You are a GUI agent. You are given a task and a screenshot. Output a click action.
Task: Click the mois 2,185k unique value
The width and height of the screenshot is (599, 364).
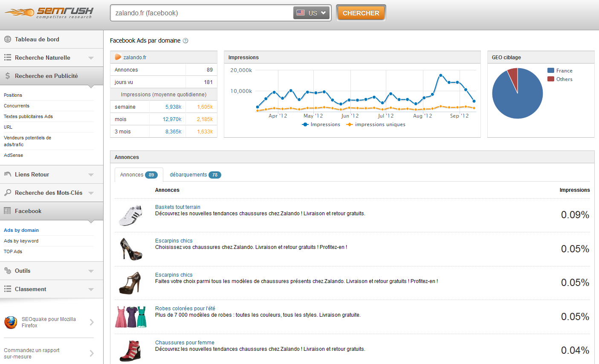tap(205, 119)
